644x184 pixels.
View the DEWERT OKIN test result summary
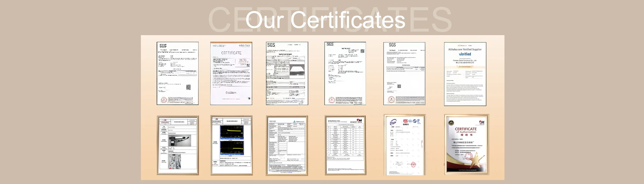point(345,146)
